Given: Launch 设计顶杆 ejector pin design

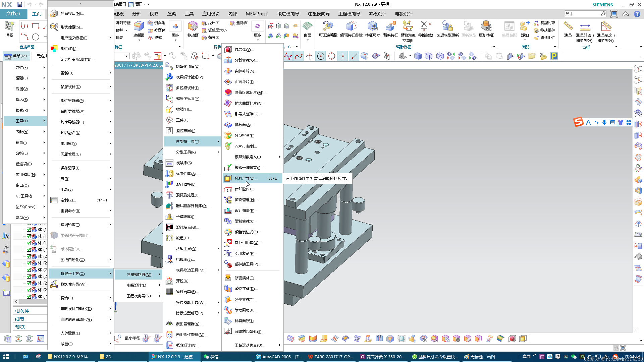Looking at the screenshot, I should point(193,184).
